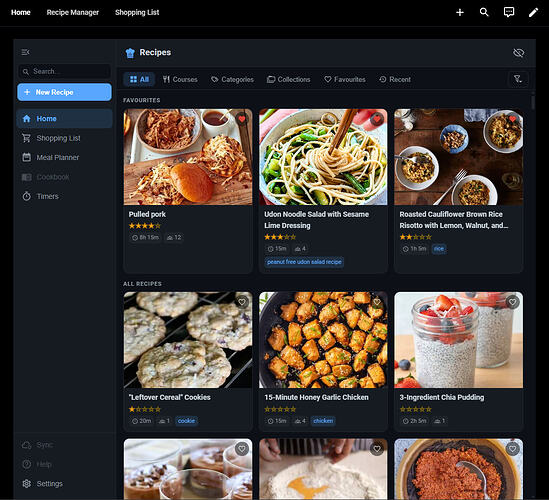Image resolution: width=549 pixels, height=500 pixels.
Task: Favourite the chocolate mousse recipe heart
Action: pos(242,449)
